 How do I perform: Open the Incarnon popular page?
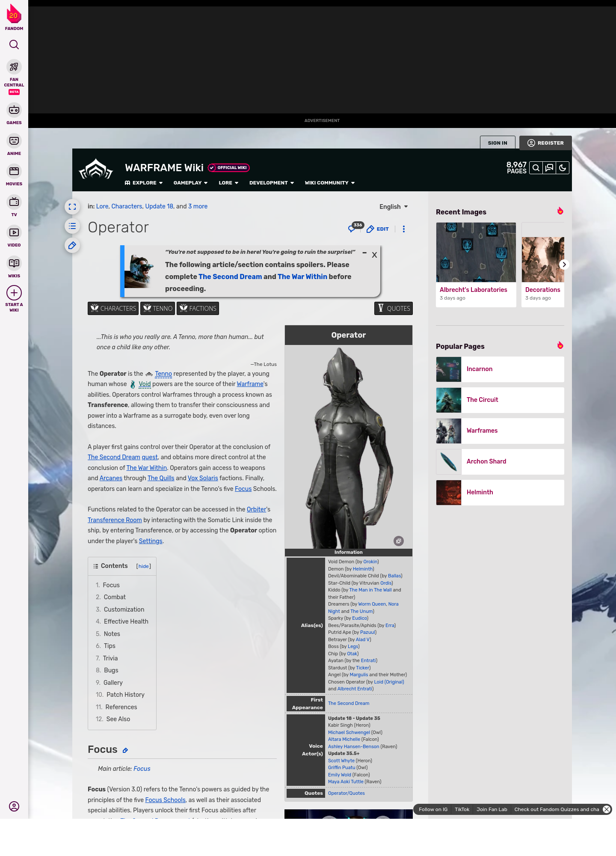(500, 369)
